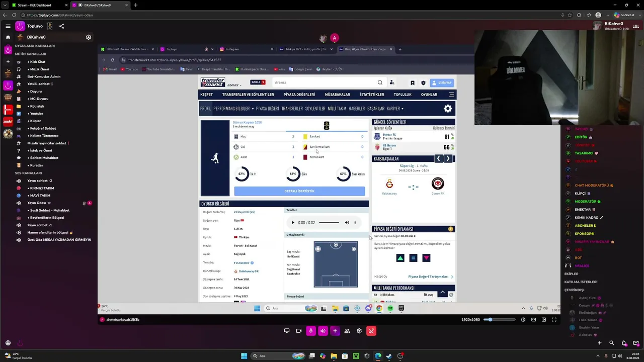The height and width of the screenshot is (362, 644).
Task: Open the Topluyo hamburger menu
Action: click(x=8, y=26)
